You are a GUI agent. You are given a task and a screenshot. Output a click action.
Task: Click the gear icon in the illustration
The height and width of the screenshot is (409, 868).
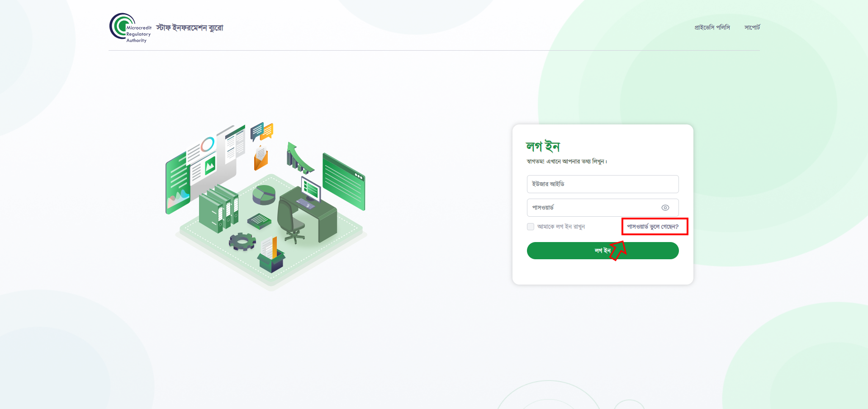coord(242,242)
